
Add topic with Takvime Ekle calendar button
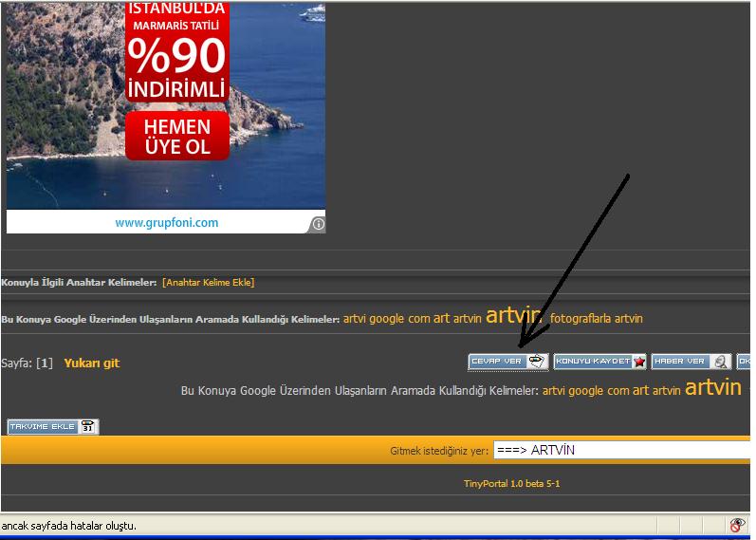52,427
